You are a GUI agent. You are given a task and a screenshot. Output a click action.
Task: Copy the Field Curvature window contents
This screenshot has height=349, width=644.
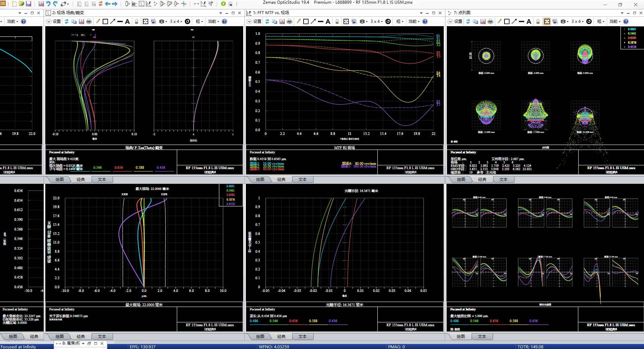pos(74,21)
